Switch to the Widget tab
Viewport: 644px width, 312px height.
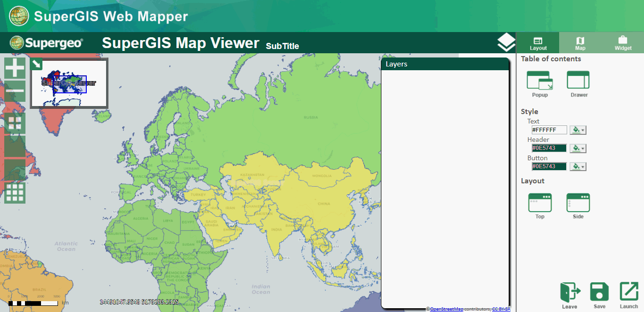623,43
